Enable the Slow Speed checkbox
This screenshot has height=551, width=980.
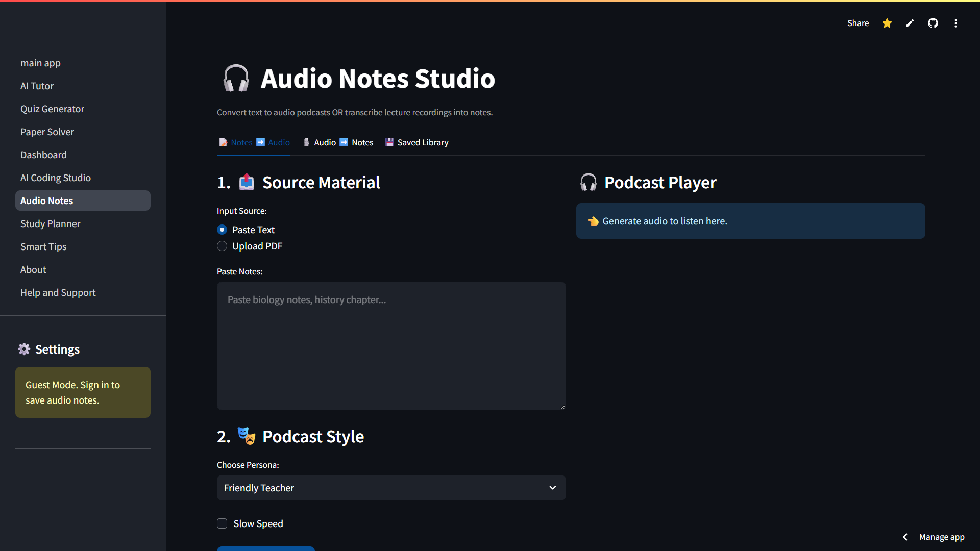coord(222,523)
